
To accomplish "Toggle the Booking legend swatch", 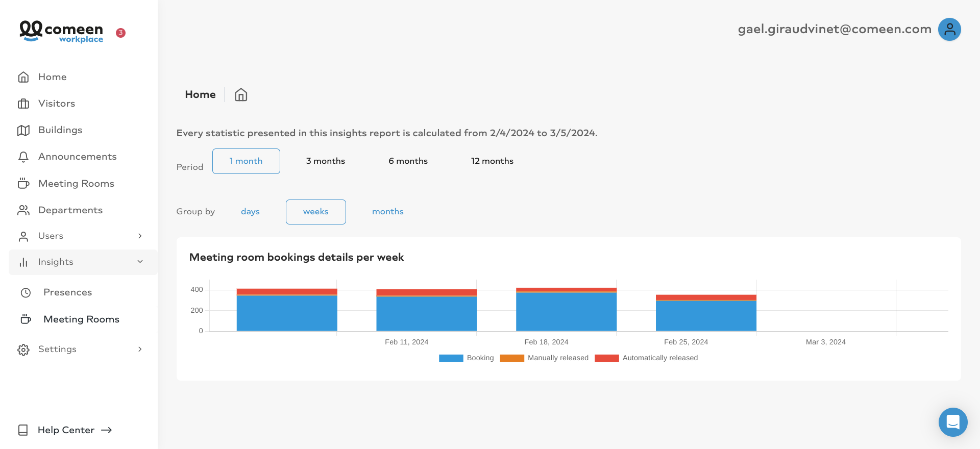I will 451,358.
